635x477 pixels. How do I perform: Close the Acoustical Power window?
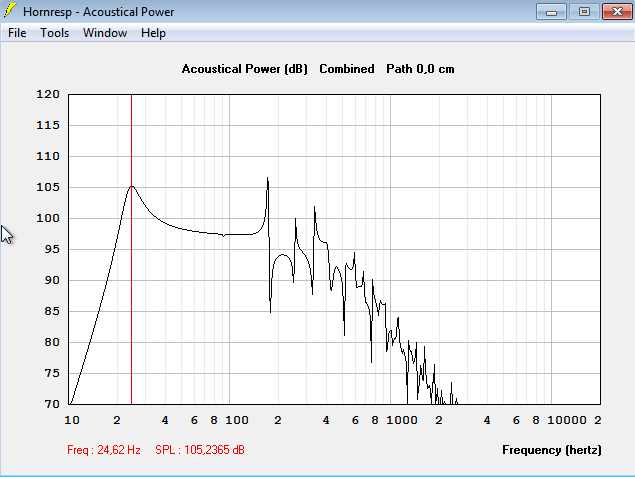(x=617, y=12)
